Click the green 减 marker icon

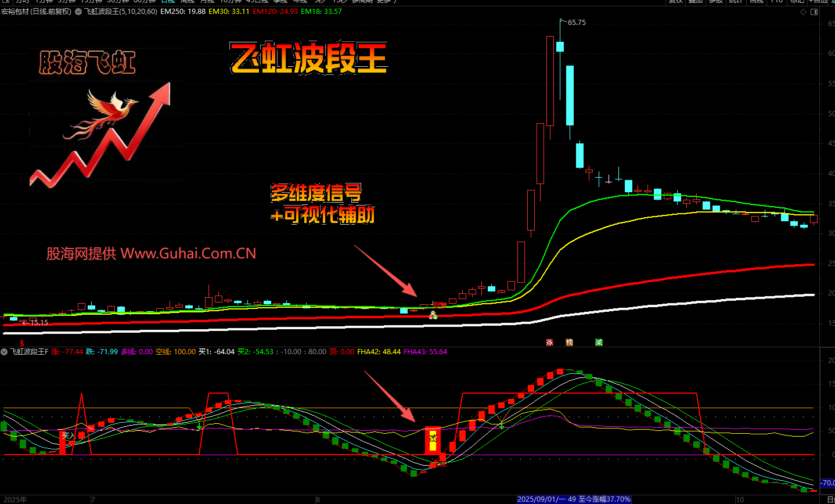coord(599,343)
